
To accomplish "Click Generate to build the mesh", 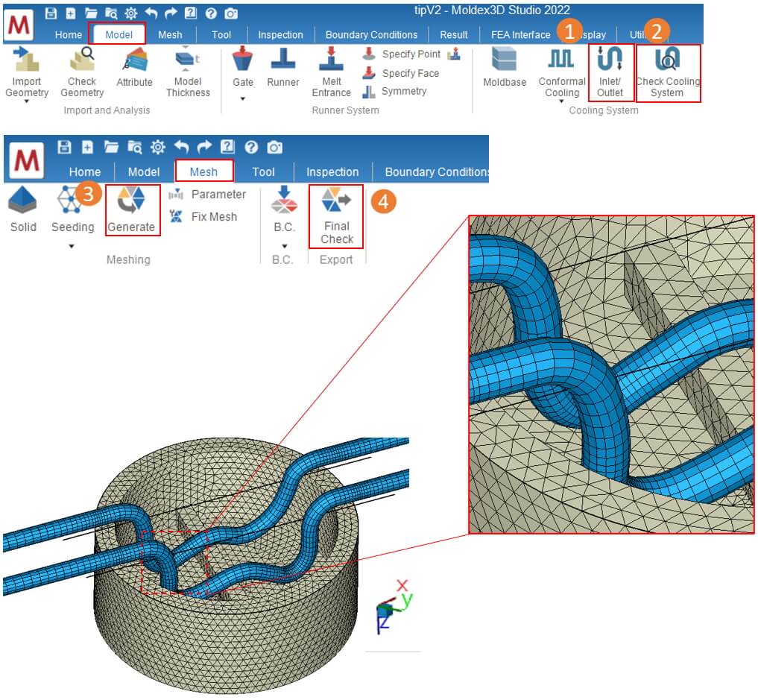I will click(133, 209).
